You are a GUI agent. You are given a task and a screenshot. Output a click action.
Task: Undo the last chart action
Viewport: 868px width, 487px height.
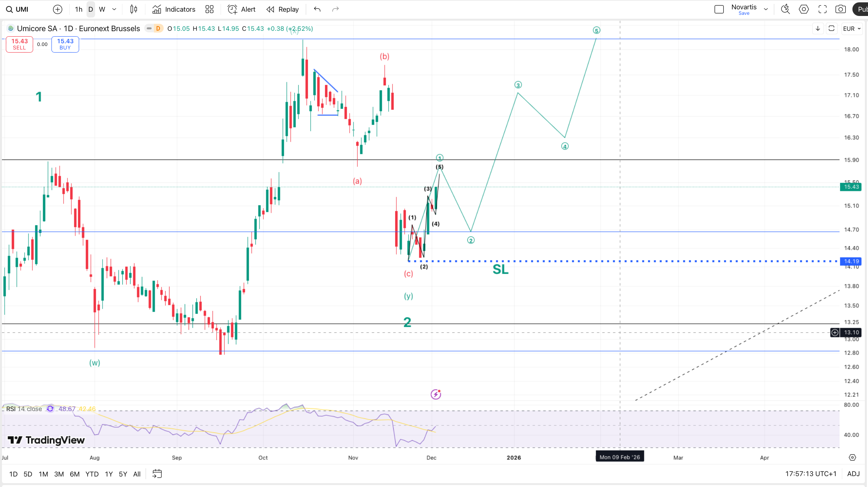[x=317, y=9]
